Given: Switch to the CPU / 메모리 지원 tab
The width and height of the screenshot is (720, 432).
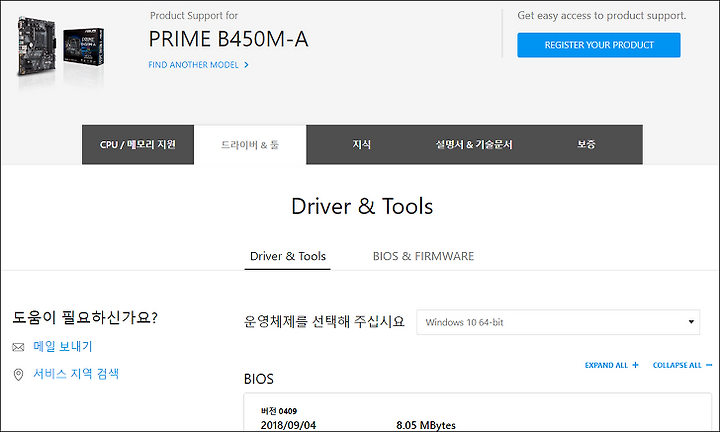Looking at the screenshot, I should pos(138,145).
